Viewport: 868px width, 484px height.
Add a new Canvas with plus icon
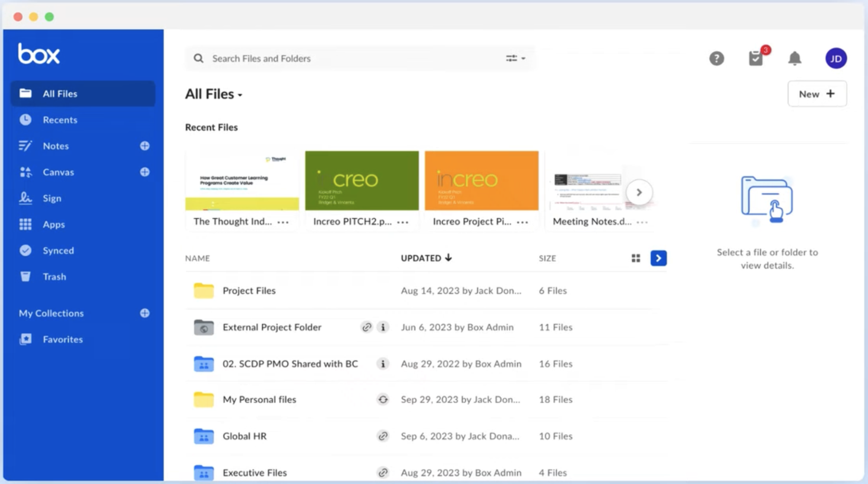(x=145, y=172)
